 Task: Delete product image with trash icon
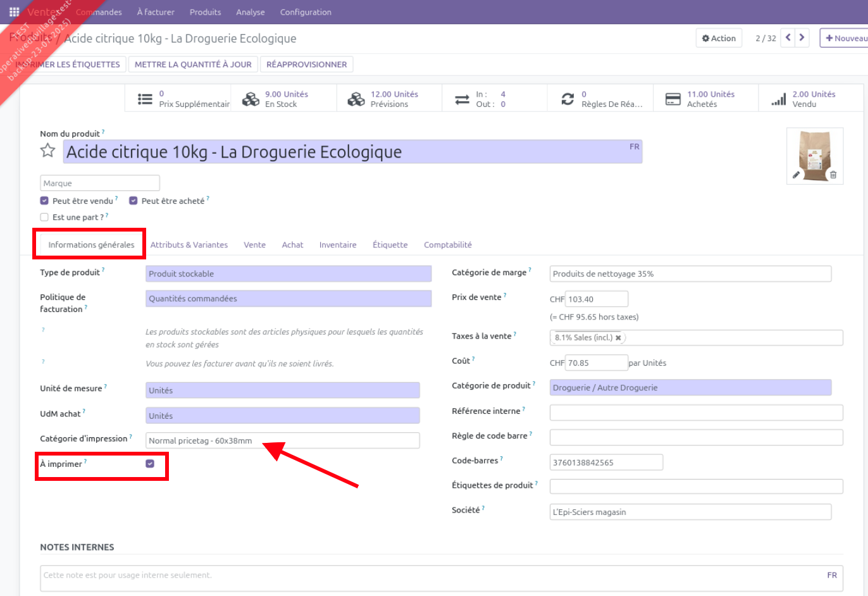coord(833,175)
